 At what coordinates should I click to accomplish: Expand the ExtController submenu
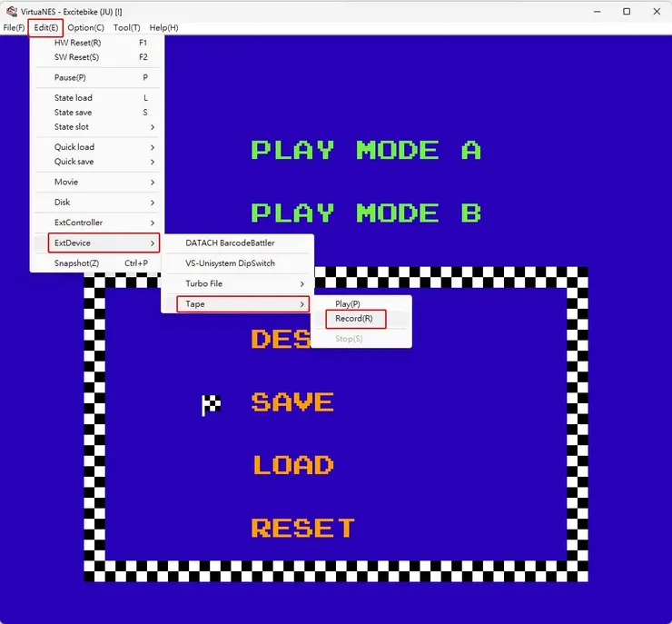[97, 223]
